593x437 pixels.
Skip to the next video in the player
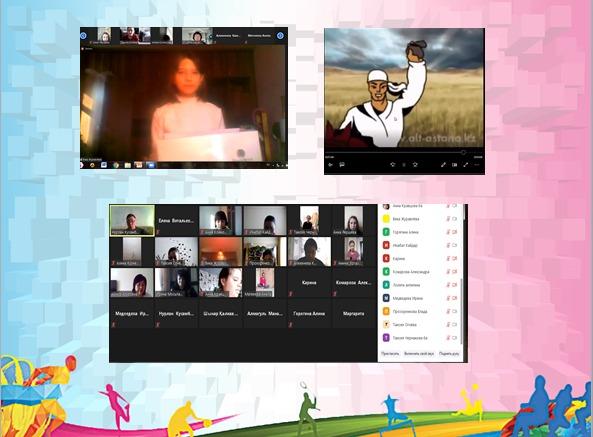pos(415,165)
